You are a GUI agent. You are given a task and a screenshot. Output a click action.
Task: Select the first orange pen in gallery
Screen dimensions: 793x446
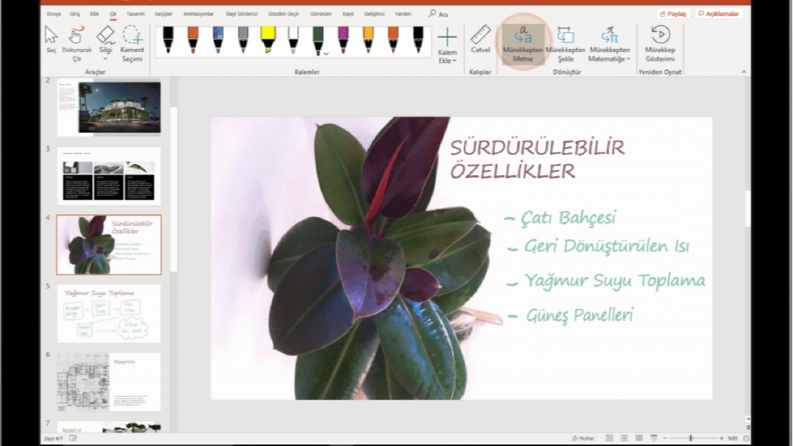coord(193,39)
